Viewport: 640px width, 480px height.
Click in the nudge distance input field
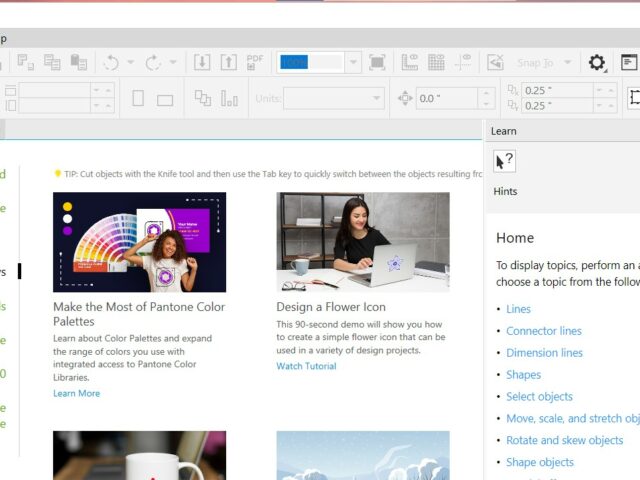[445, 98]
